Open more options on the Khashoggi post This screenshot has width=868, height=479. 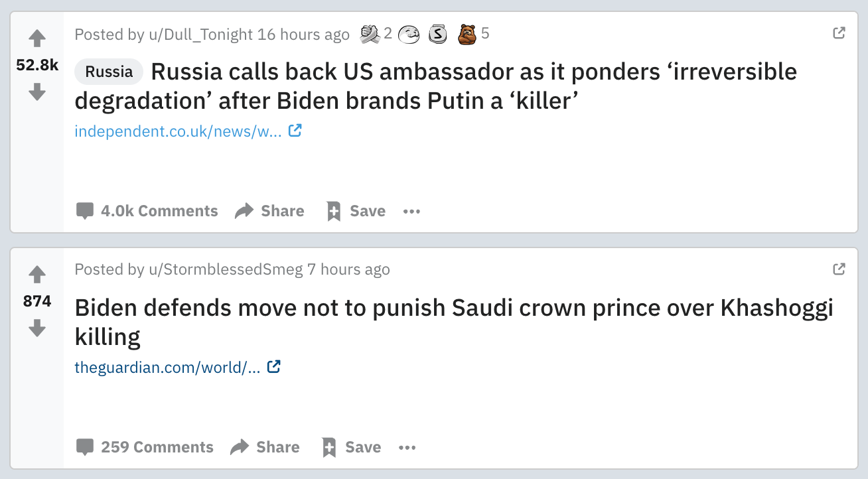[x=407, y=448]
